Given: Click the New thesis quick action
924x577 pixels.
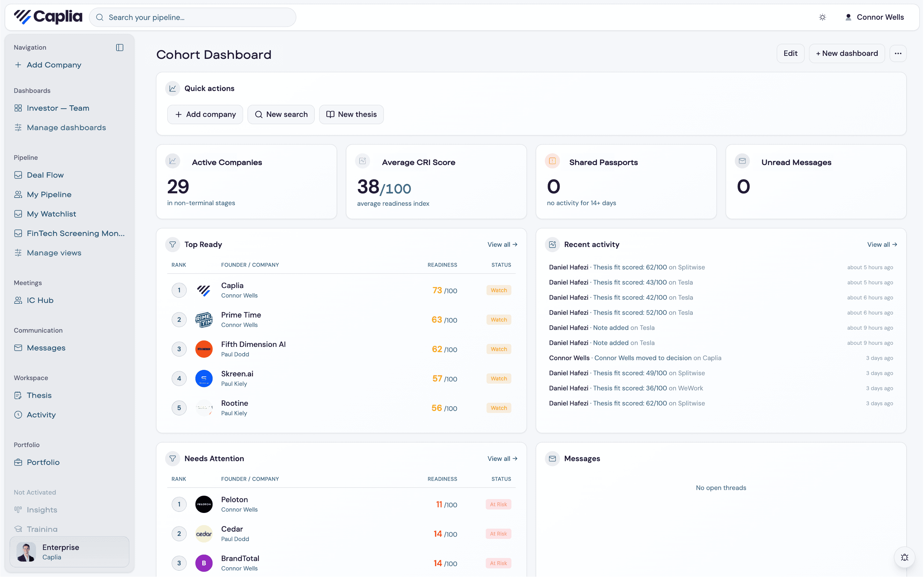Looking at the screenshot, I should [351, 114].
